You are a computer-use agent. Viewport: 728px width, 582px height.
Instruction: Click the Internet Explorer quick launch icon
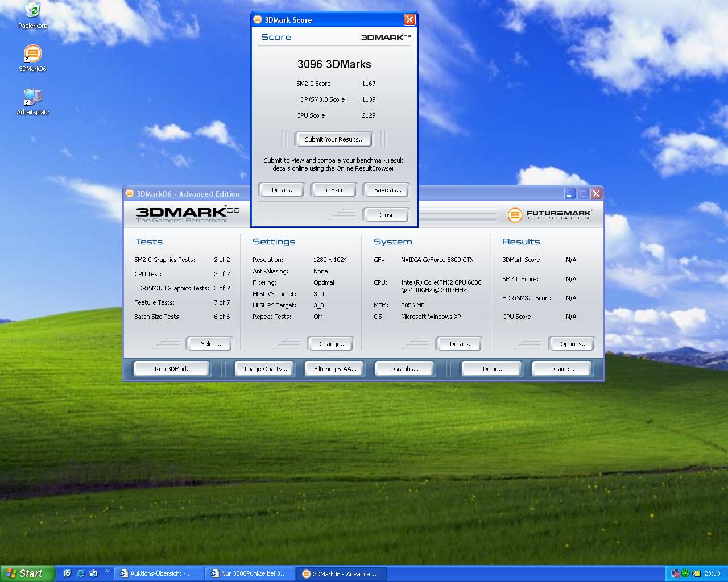(x=80, y=573)
